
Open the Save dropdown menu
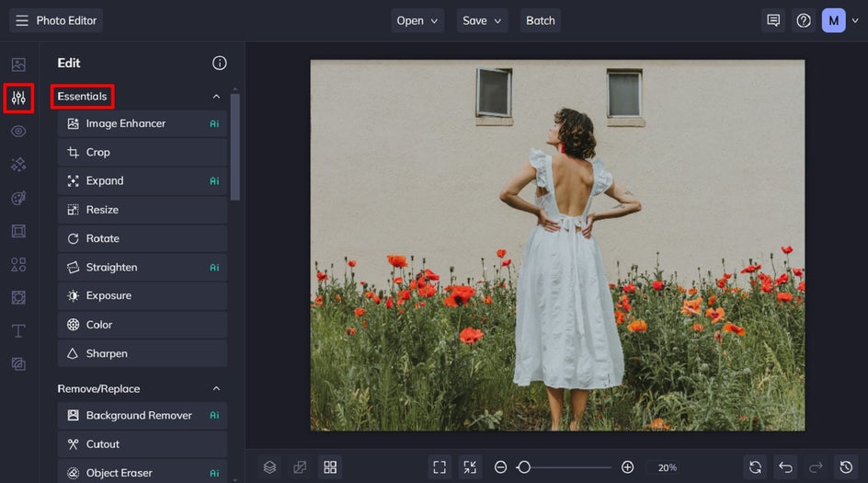click(483, 20)
